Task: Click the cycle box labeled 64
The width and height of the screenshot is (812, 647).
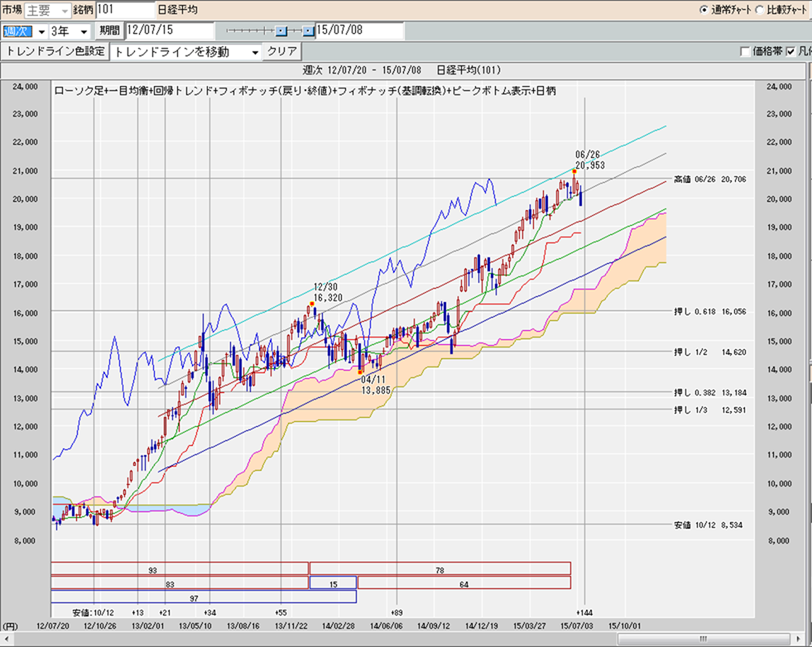Action: (x=464, y=582)
